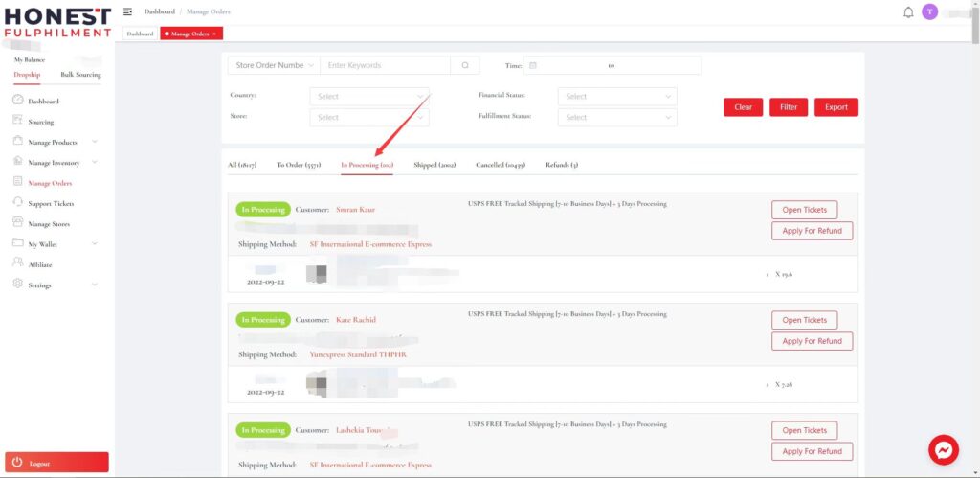The image size is (980, 478).
Task: Click the notification bell icon
Action: 908,12
